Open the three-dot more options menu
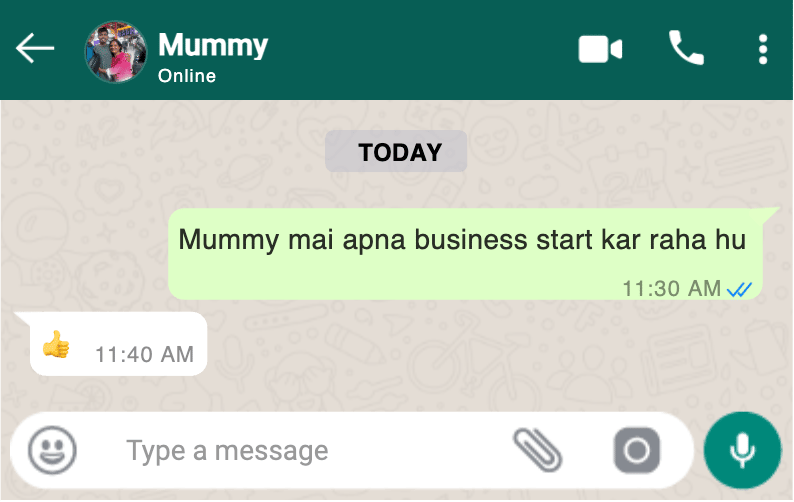The width and height of the screenshot is (794, 502). (x=763, y=49)
